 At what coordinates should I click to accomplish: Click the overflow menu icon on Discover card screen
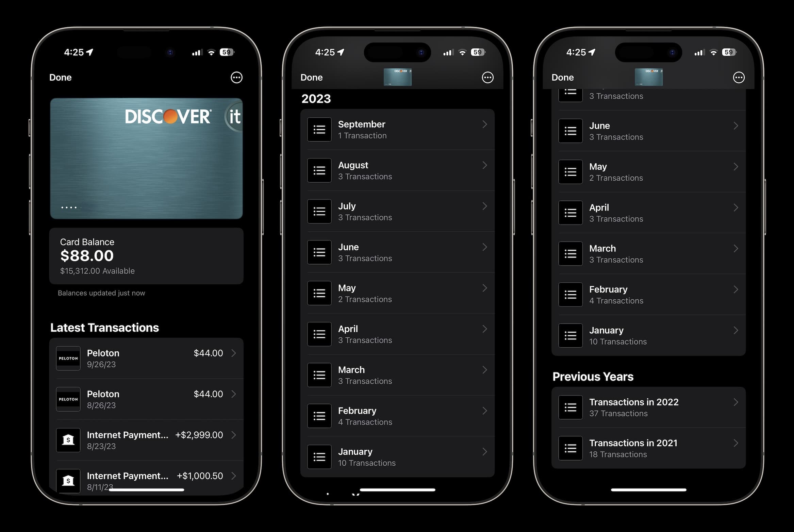(236, 78)
